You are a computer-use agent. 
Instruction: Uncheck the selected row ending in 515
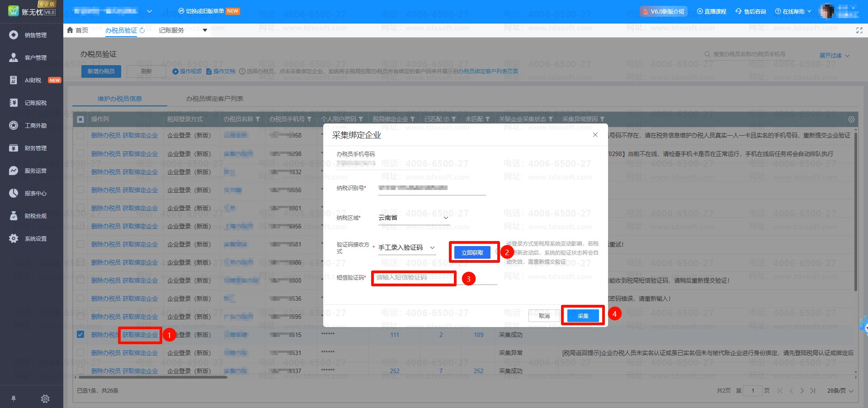click(80, 335)
